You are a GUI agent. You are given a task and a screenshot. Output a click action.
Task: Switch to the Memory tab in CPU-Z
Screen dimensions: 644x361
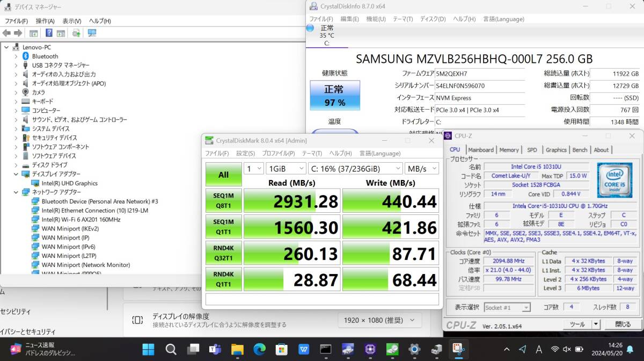click(509, 150)
